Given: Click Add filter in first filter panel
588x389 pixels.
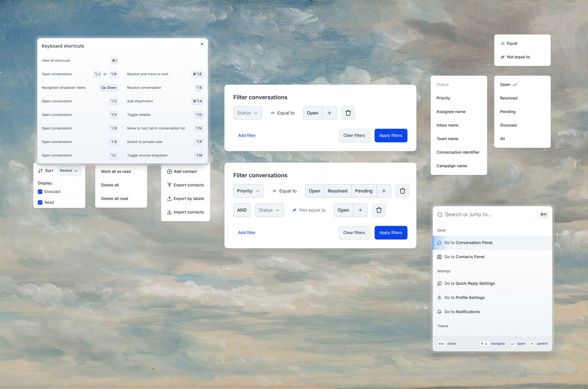Looking at the screenshot, I should 247,136.
